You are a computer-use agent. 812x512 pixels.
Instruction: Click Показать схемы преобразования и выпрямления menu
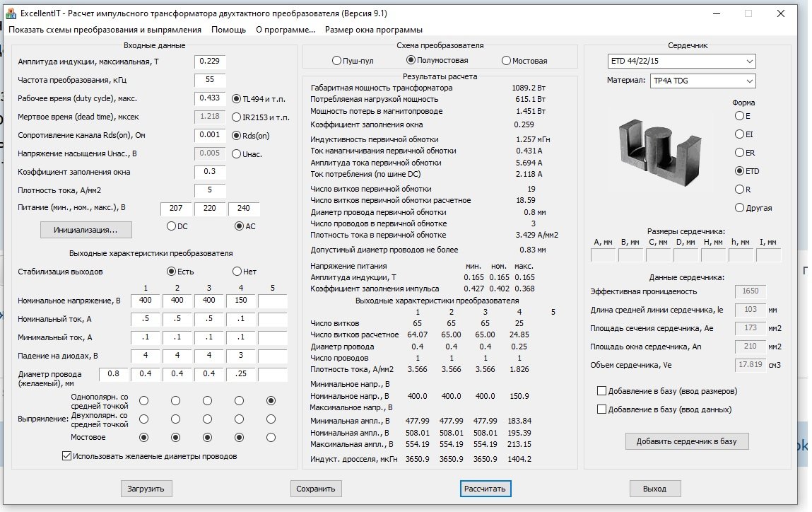point(105,30)
